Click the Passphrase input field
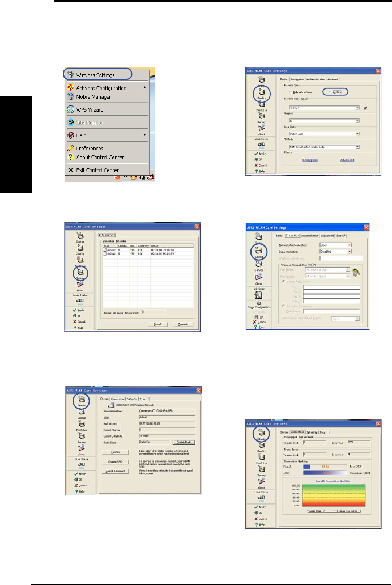The height and width of the screenshot is (585, 392). point(331,311)
